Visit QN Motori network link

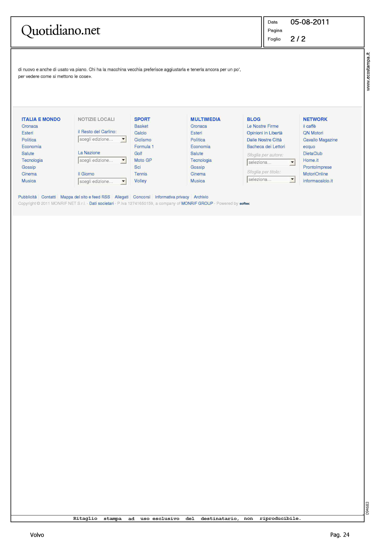(313, 133)
